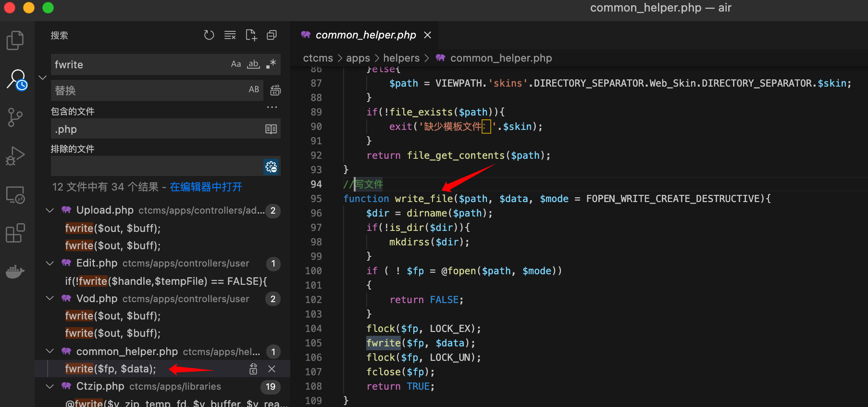Viewport: 868px width, 407px height.
Task: Open a new search editor
Action: coord(251,35)
